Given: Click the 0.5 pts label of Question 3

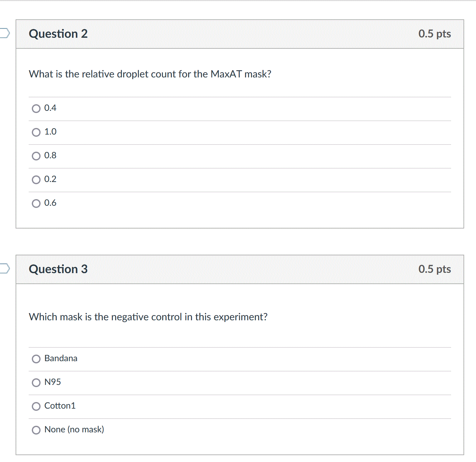Looking at the screenshot, I should coord(435,269).
